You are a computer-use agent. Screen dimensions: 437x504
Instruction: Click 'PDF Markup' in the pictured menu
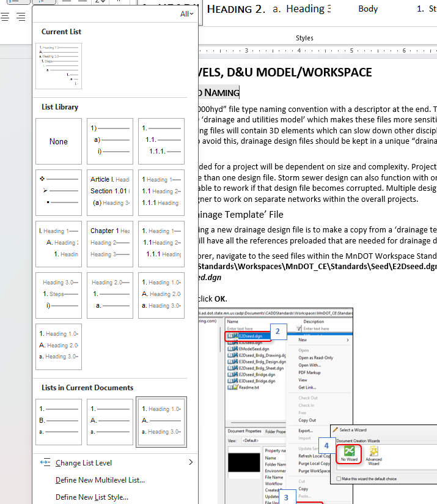pyautogui.click(x=309, y=372)
